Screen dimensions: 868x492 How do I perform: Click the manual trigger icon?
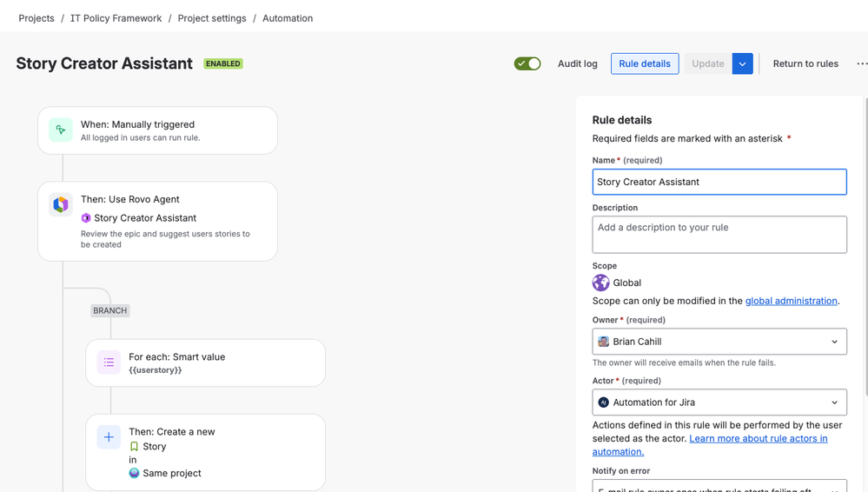coord(60,130)
